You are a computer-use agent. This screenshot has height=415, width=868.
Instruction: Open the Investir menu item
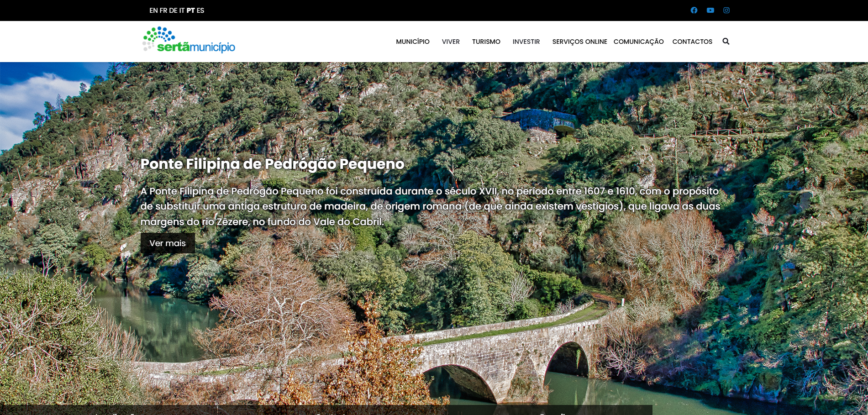(x=526, y=42)
